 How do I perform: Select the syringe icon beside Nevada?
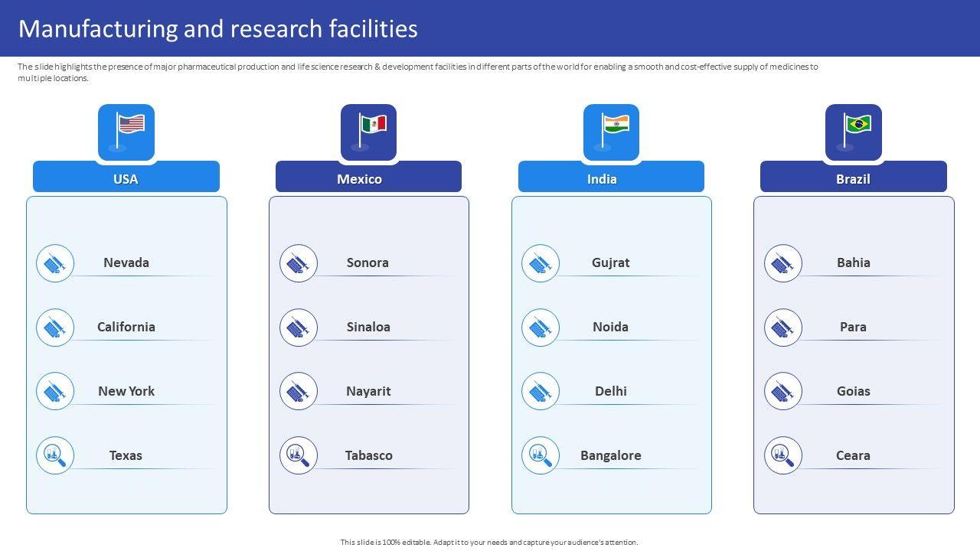[x=55, y=263]
